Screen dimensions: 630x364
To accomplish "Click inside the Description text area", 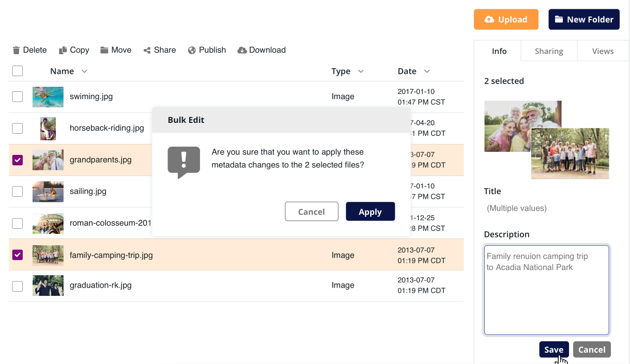I will tap(546, 299).
